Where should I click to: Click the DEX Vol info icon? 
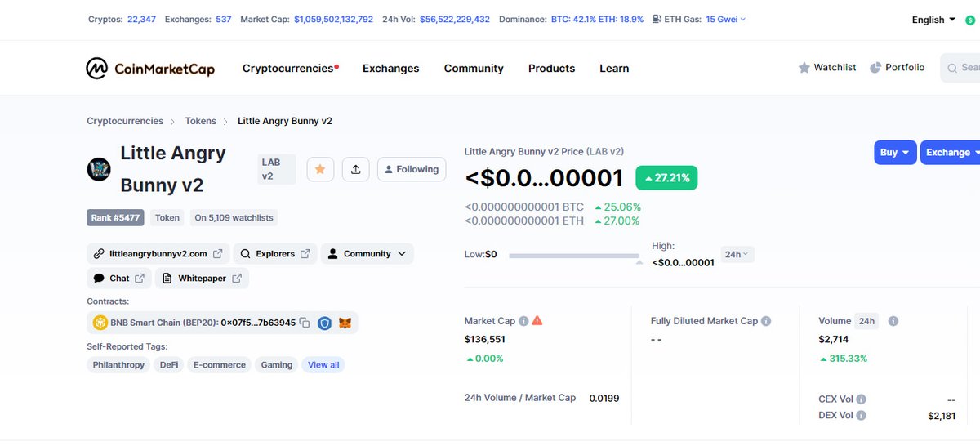(x=862, y=416)
